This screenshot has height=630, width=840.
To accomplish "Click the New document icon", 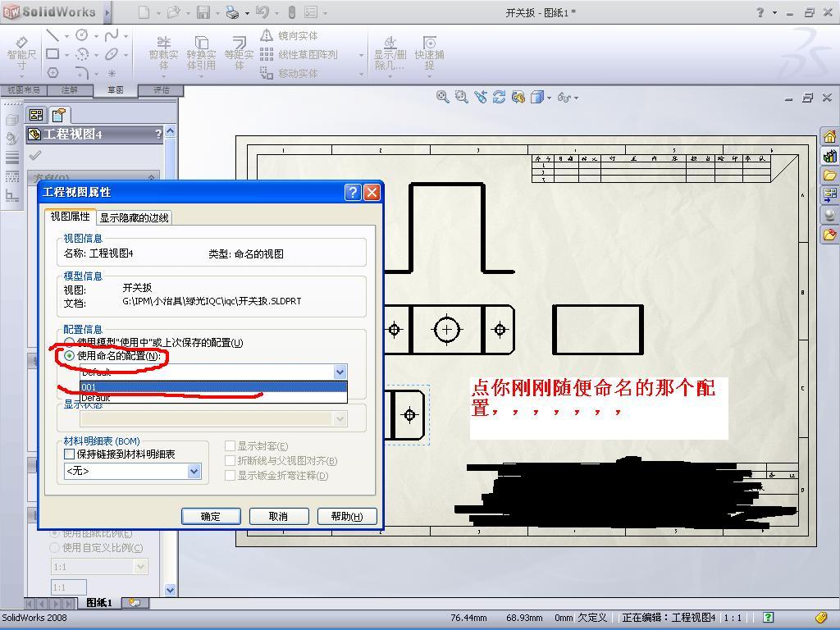I will (144, 12).
